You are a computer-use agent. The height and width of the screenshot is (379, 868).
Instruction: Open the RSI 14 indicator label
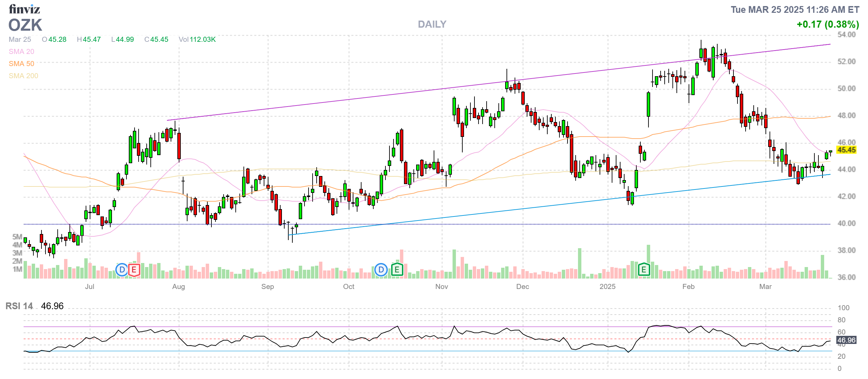[19, 306]
